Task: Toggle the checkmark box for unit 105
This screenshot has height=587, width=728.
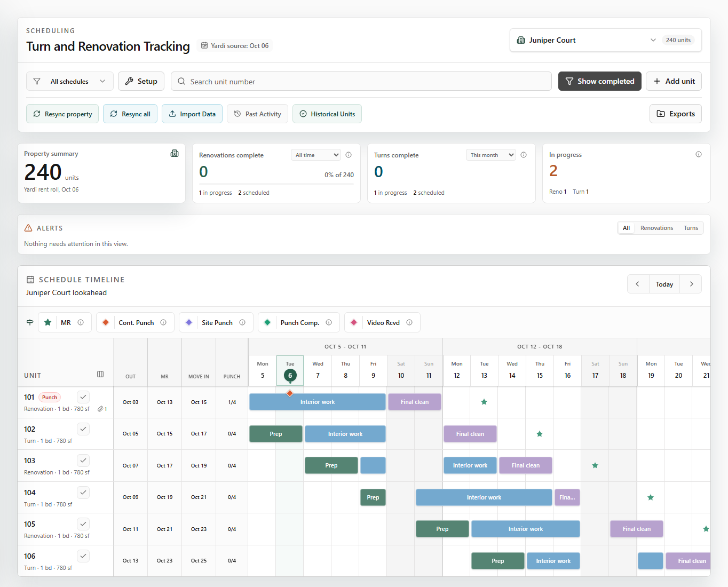Action: tap(83, 524)
